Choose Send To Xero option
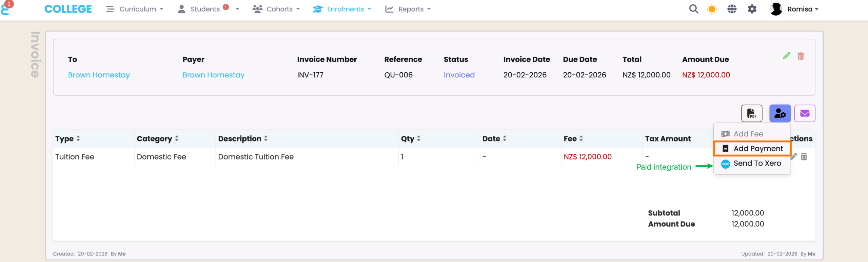868x262 pixels. (752, 164)
